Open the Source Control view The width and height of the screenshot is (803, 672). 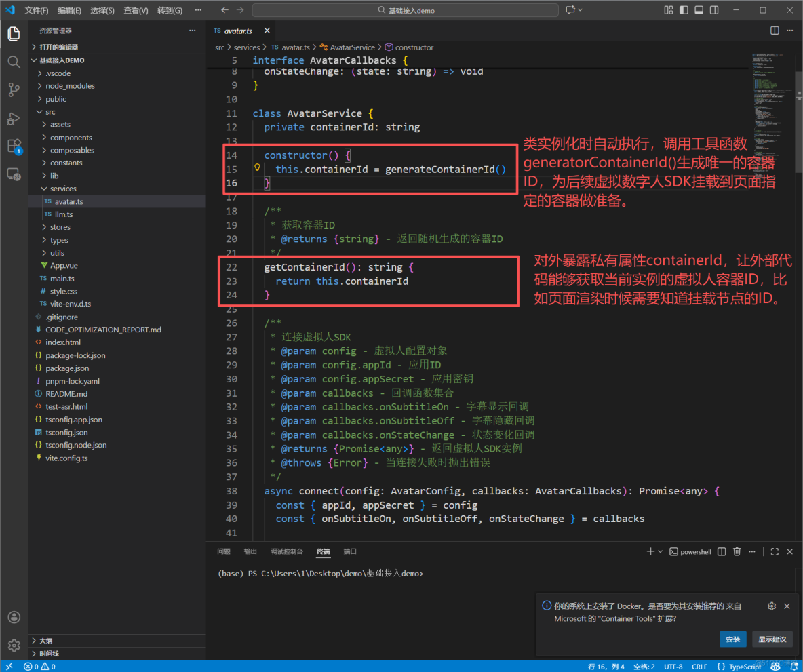tap(14, 90)
